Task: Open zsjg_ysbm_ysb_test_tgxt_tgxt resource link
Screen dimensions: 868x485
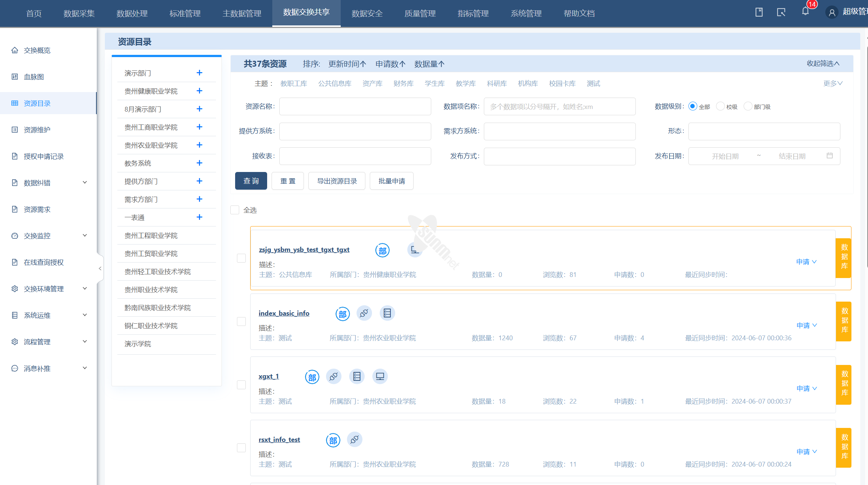Action: [x=304, y=250]
